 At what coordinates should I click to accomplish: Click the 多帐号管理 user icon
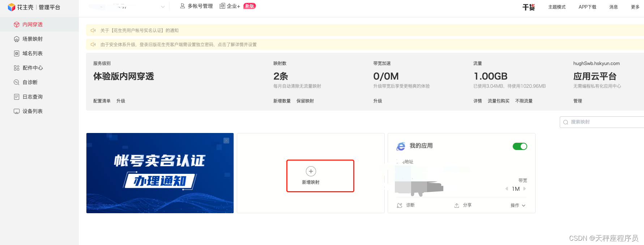(x=183, y=6)
